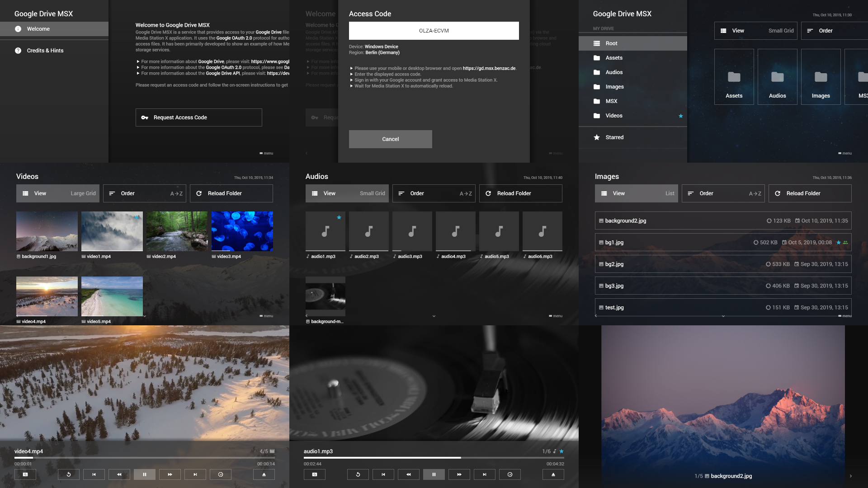Open the Audios folder tile in grid
The width and height of the screenshot is (868, 488).
[778, 77]
